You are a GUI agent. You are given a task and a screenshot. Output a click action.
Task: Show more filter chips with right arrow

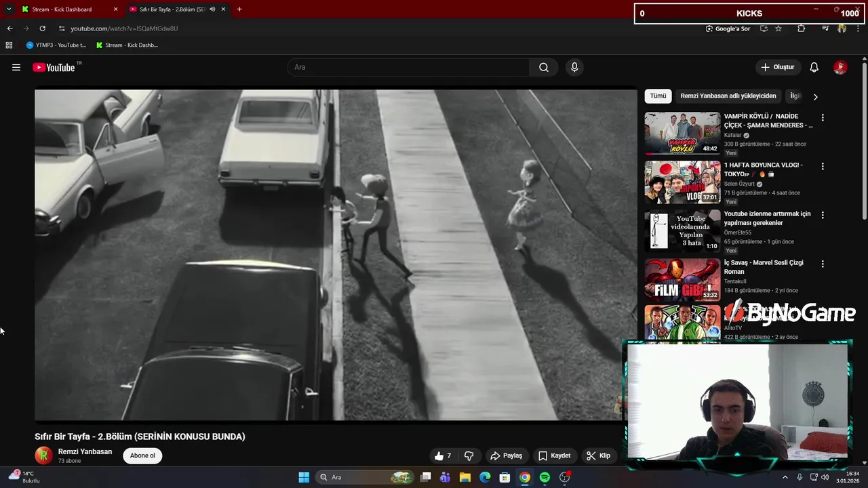click(x=815, y=96)
